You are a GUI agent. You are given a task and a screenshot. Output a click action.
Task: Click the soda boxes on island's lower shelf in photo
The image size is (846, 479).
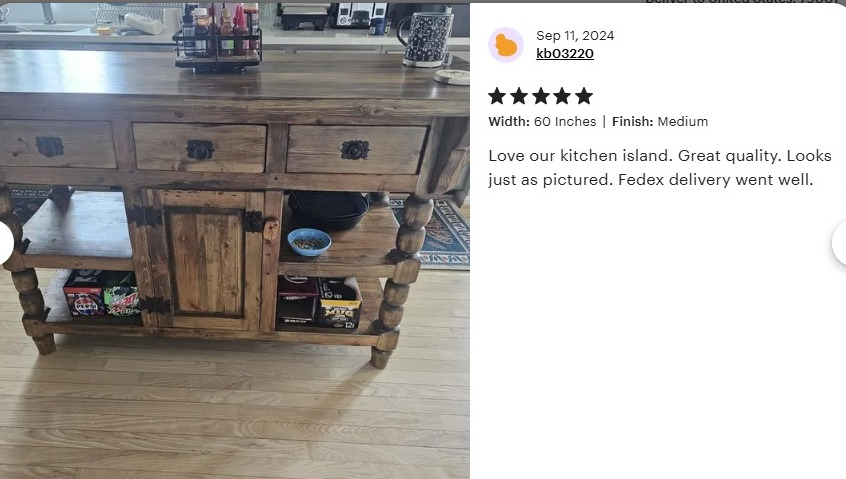coord(101,293)
